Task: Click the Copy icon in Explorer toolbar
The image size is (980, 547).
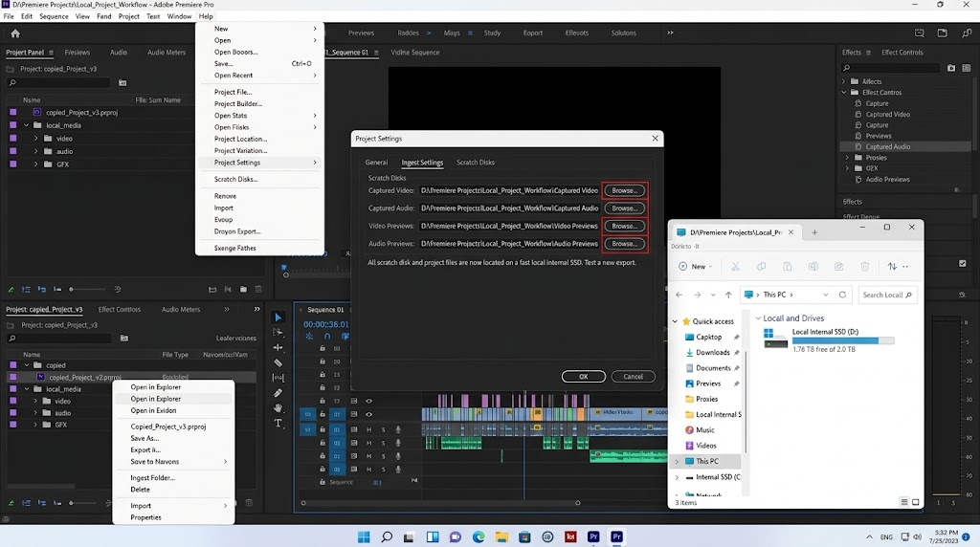Action: click(x=761, y=267)
